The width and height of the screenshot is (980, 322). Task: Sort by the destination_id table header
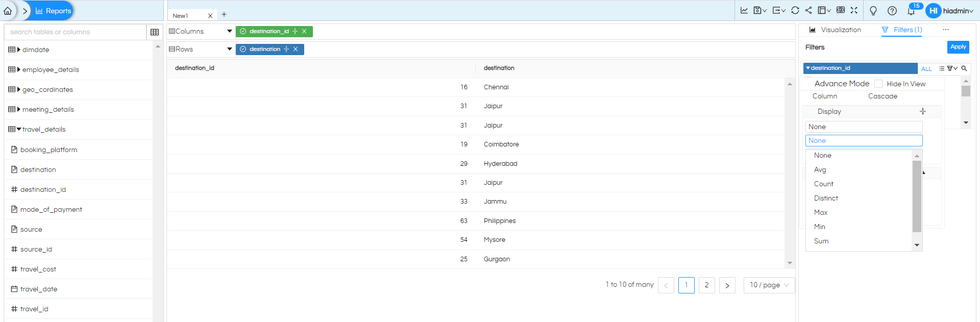click(194, 68)
